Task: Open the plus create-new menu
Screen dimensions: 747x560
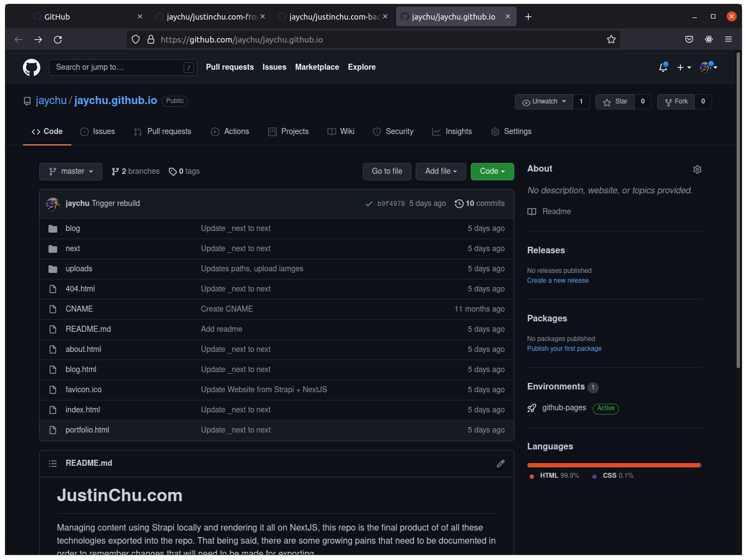Action: pos(684,68)
